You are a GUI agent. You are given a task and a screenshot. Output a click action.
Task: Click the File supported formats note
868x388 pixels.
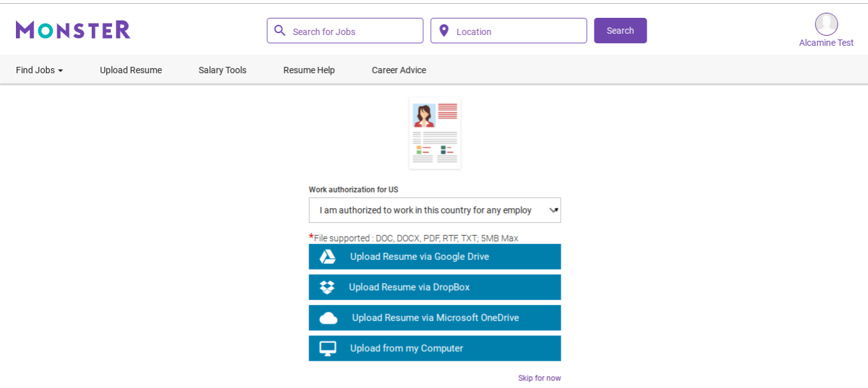coord(414,238)
